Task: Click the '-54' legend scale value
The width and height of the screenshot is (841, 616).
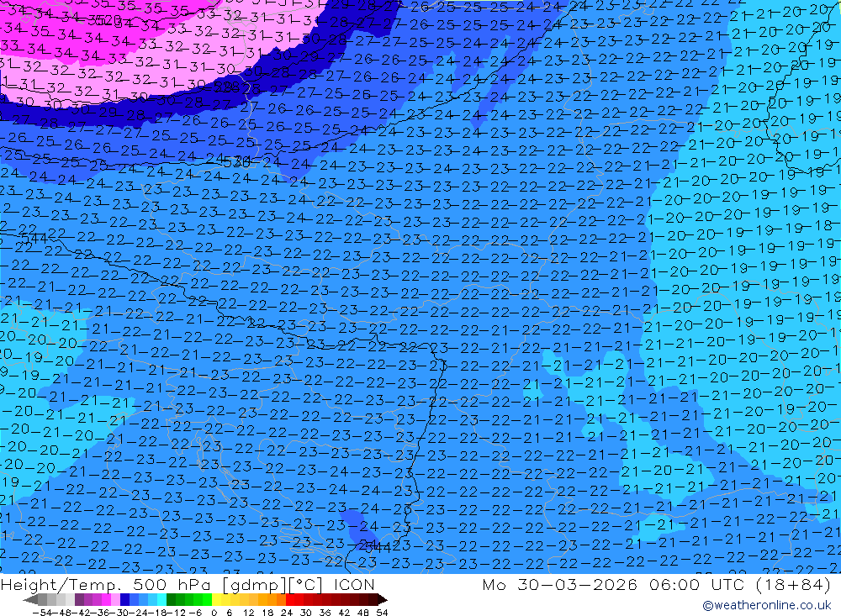Action: (x=42, y=613)
